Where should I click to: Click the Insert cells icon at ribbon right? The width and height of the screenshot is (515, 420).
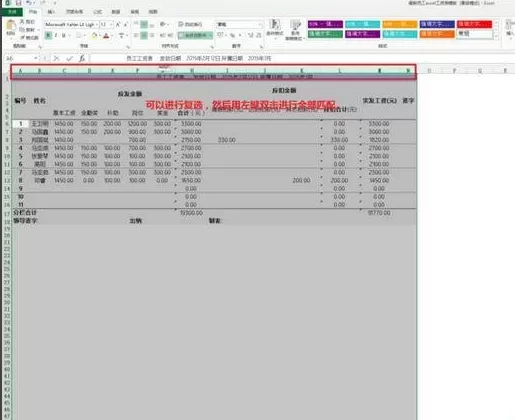click(x=510, y=25)
